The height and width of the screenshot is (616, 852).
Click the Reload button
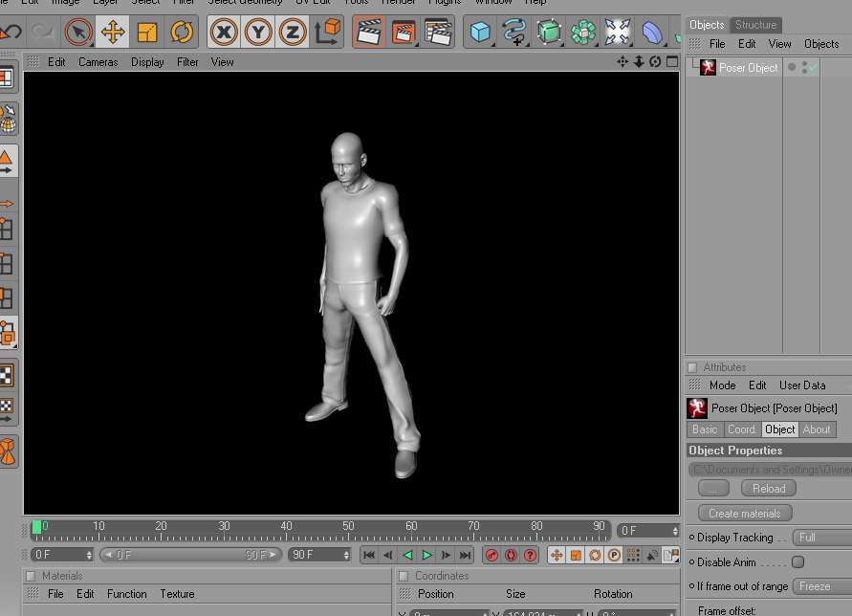point(769,489)
